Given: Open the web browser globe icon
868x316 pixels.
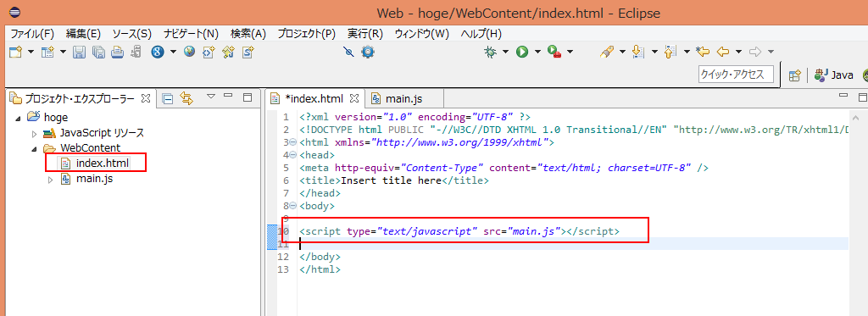Looking at the screenshot, I should click(190, 52).
